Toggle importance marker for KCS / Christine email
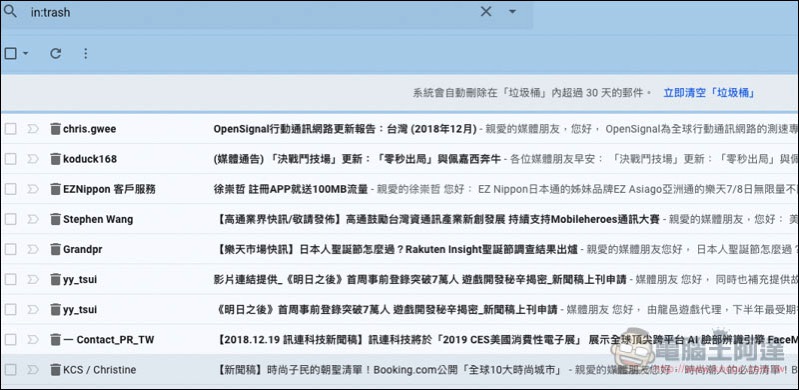This screenshot has height=390, width=799. pyautogui.click(x=33, y=370)
